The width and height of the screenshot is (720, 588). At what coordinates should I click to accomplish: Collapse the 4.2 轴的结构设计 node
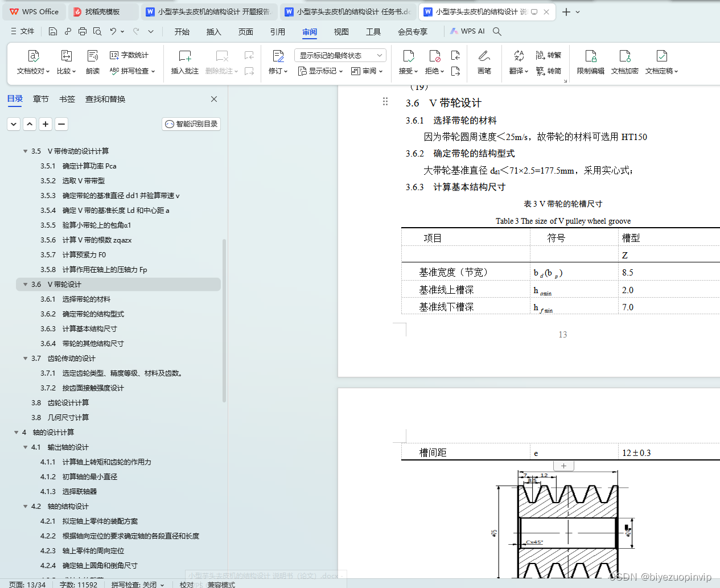(x=25, y=507)
